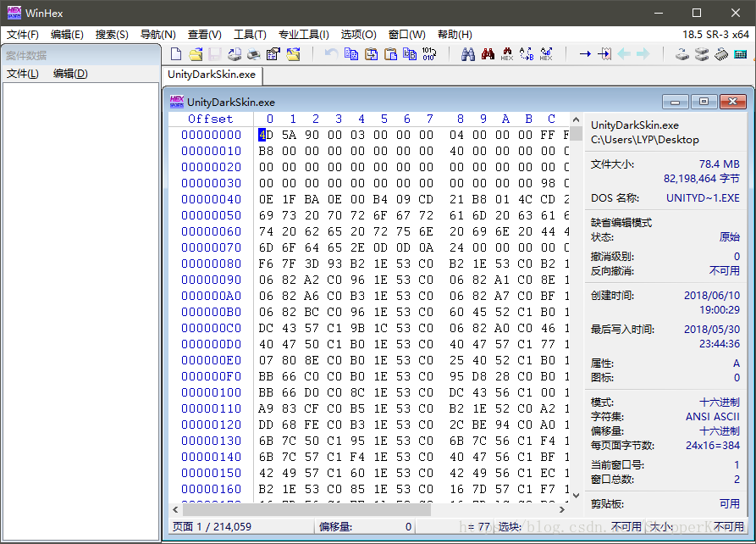Click the horizontal scrollbar thumb

pos(306,509)
